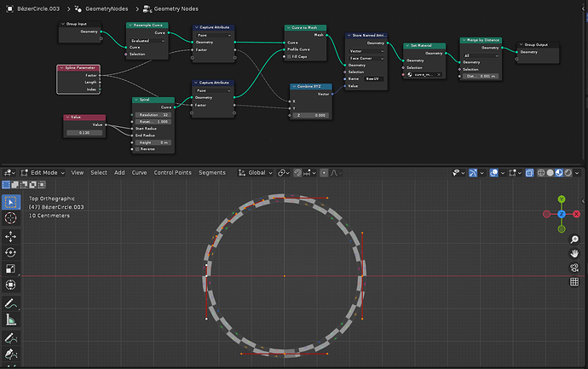Click the Name field in Store Named Attribute
588x369 pixels.
(373, 78)
